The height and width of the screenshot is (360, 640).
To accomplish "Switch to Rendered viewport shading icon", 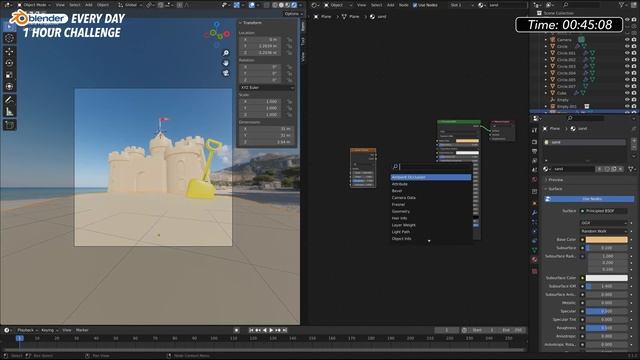I will tap(294, 5).
